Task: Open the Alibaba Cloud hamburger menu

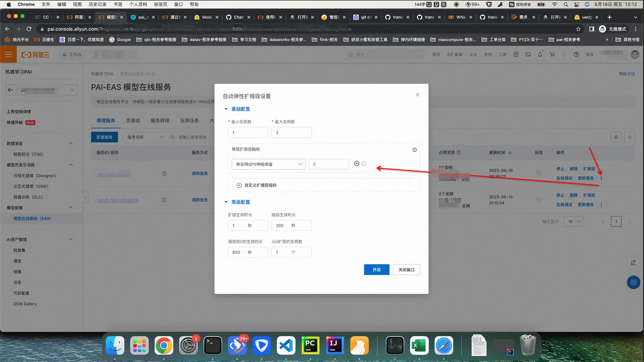Action: tap(8, 55)
